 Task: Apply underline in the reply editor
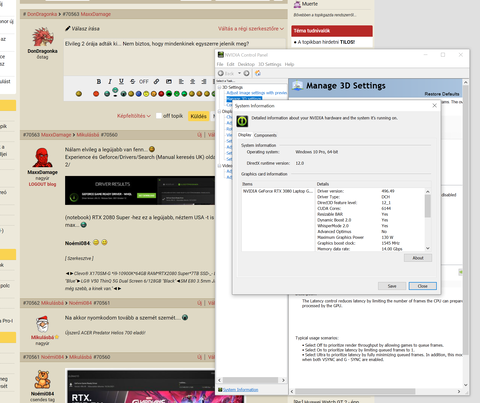pyautogui.click(x=121, y=81)
